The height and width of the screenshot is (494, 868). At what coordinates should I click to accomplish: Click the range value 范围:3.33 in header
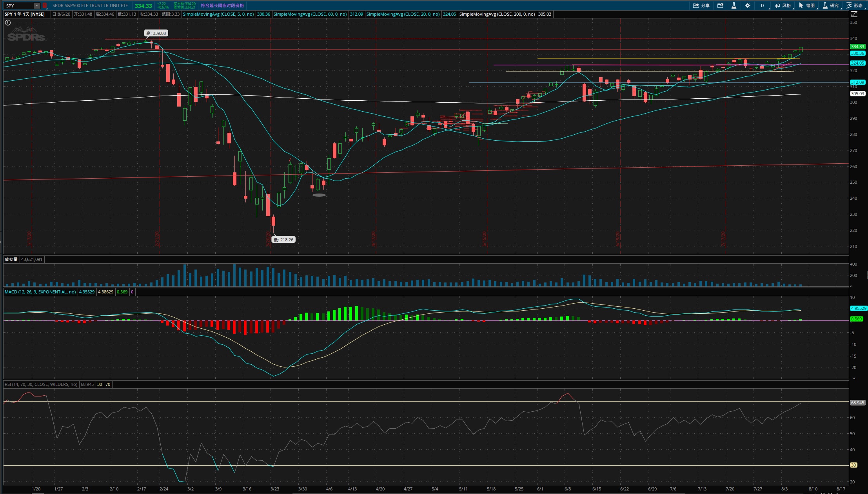tap(171, 14)
